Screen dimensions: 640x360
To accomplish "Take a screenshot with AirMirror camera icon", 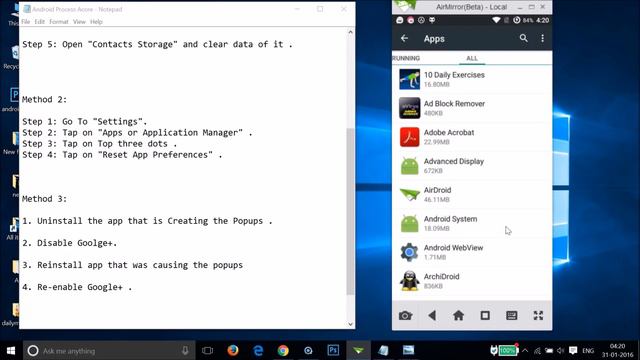I will tap(405, 316).
